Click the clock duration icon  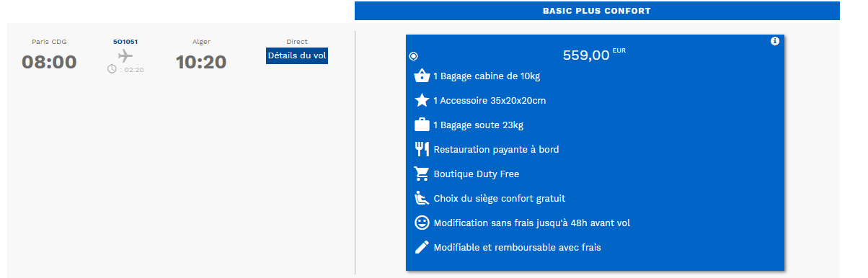pos(112,69)
